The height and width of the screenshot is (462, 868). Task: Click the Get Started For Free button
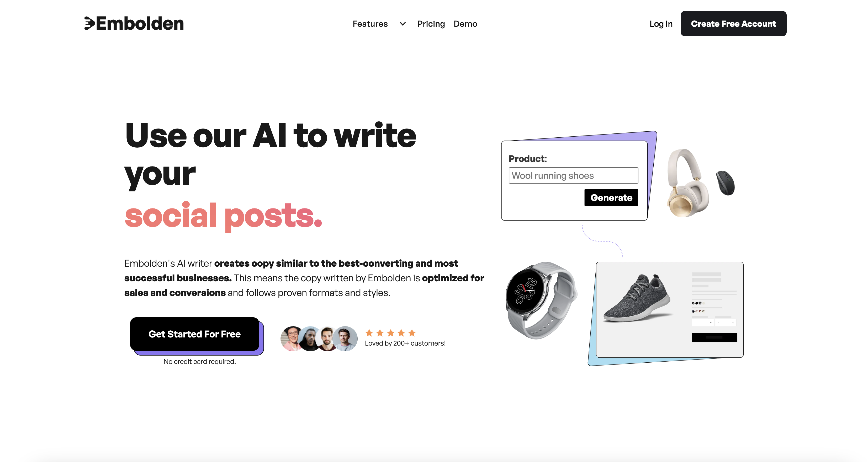[x=194, y=334]
